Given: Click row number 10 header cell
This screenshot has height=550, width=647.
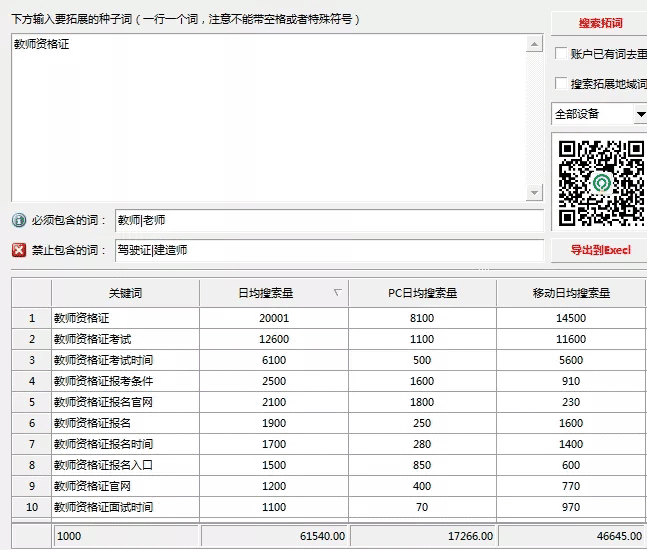Looking at the screenshot, I should [x=32, y=507].
